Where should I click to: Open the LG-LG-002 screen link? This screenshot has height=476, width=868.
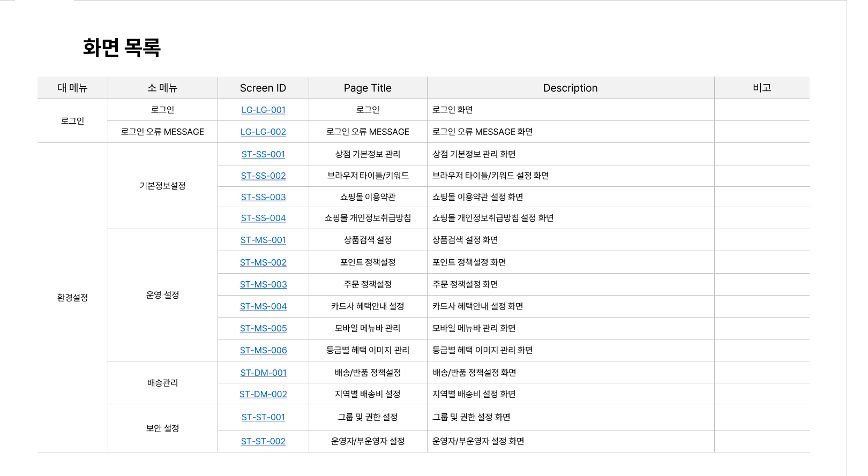point(263,132)
